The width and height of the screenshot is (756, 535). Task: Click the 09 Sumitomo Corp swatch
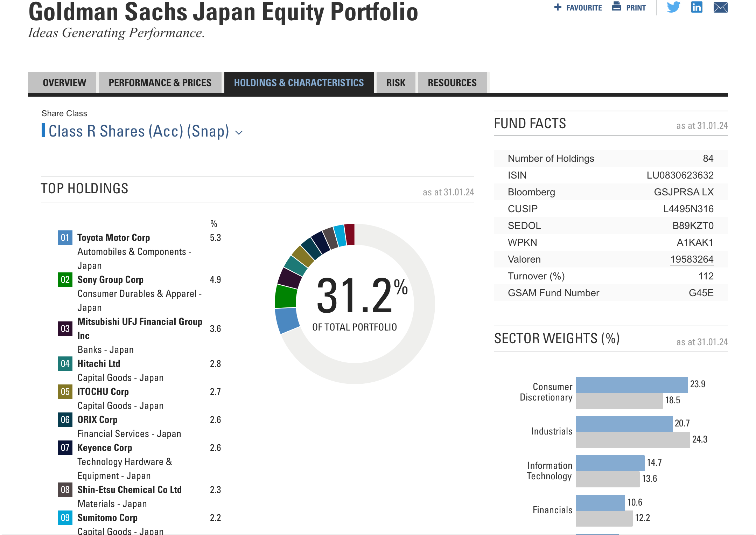coord(65,518)
